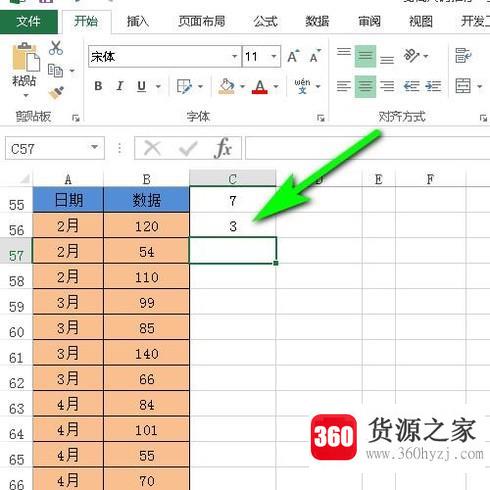This screenshot has height=490, width=490.
Task: Open 字体 font dialog launcher
Action: click(x=321, y=118)
